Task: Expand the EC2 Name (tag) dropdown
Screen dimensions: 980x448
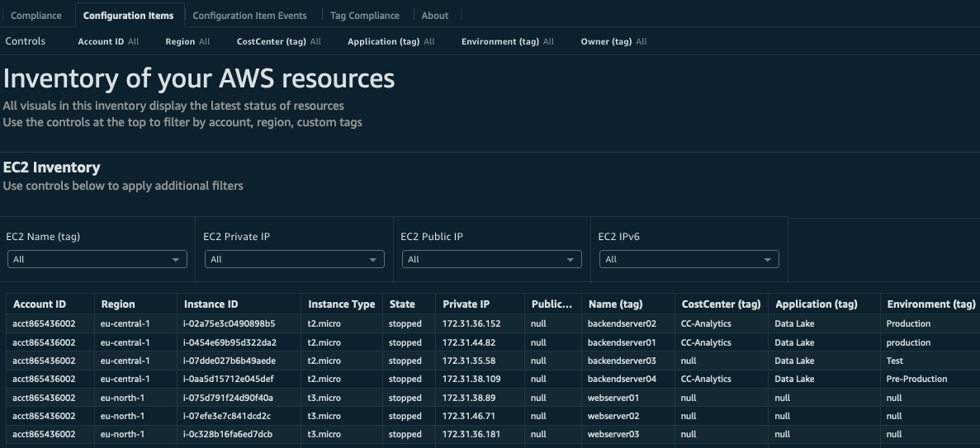Action: tap(97, 259)
